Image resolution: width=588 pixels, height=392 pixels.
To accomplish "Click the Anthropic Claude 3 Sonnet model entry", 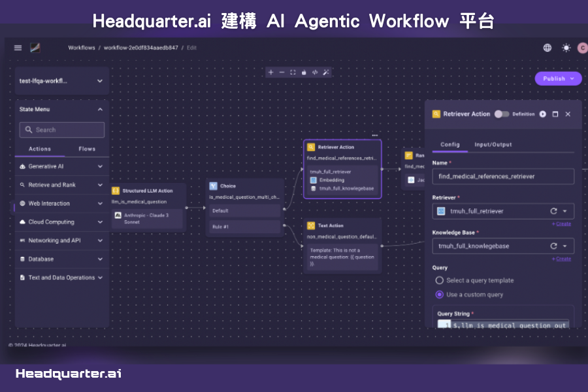I will coord(147,219).
